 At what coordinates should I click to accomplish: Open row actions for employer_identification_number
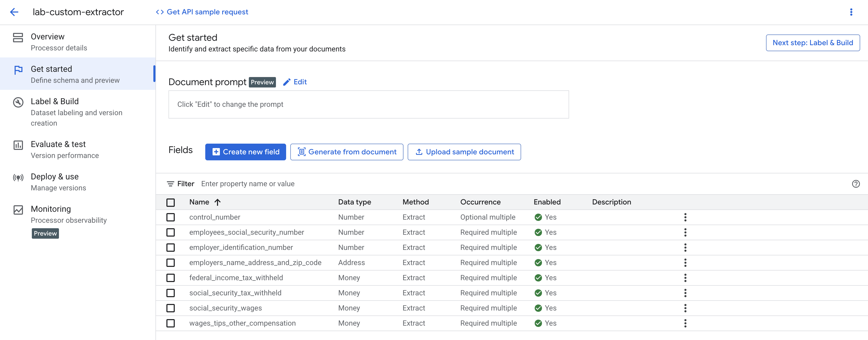[x=685, y=248]
